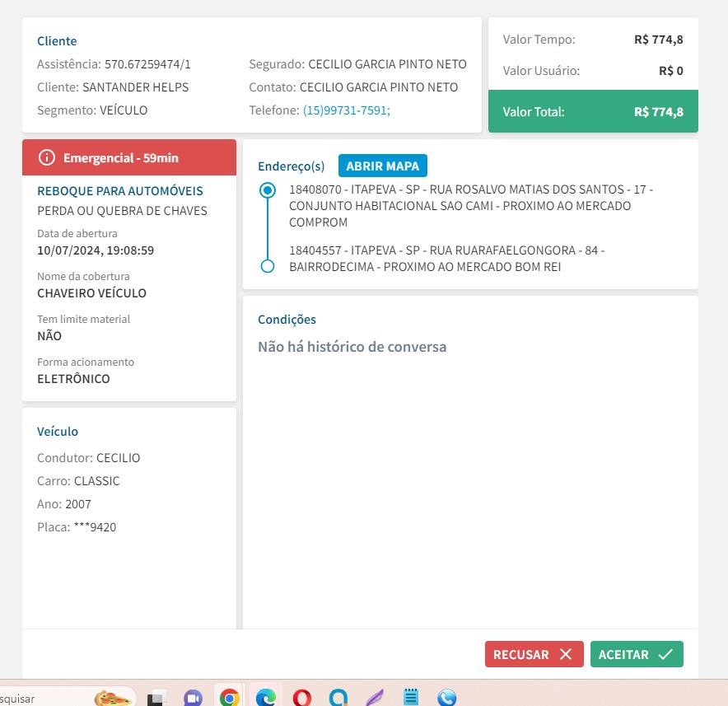The width and height of the screenshot is (728, 706).
Task: Click the Cliente section heading
Action: [x=57, y=41]
